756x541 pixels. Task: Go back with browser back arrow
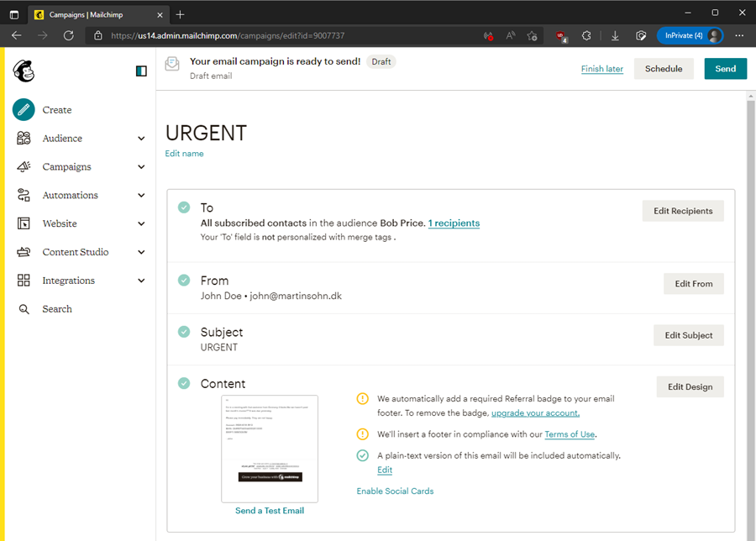coord(17,35)
